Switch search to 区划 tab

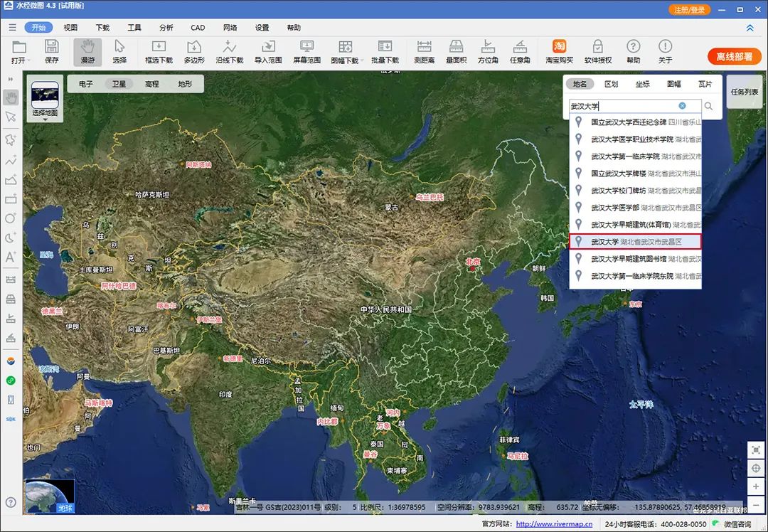(x=612, y=84)
